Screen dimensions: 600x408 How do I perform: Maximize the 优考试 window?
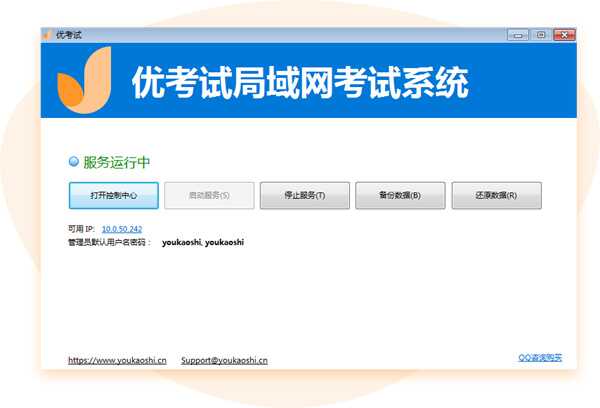[x=541, y=35]
